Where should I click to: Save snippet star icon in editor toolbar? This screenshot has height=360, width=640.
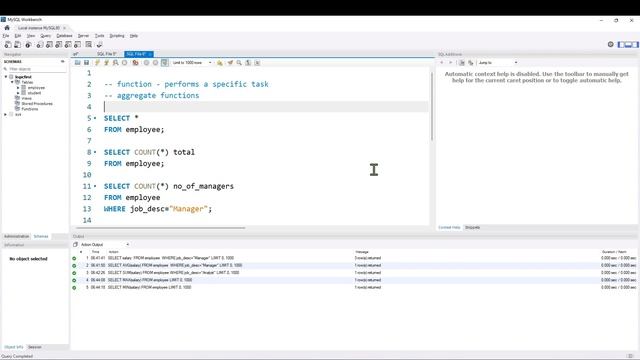click(x=220, y=62)
